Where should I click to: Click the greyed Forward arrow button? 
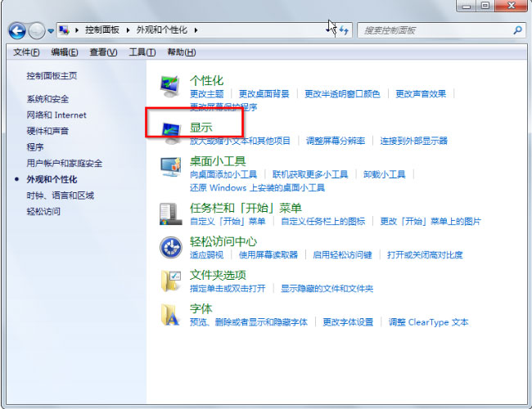pyautogui.click(x=37, y=30)
